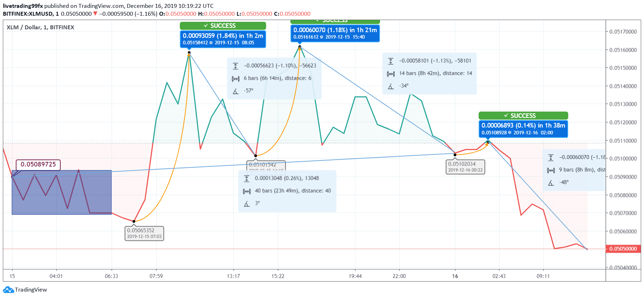
Task: Select the blue forecast label 0.00060070 (1.18%) in 1h 21m
Action: click(x=335, y=33)
